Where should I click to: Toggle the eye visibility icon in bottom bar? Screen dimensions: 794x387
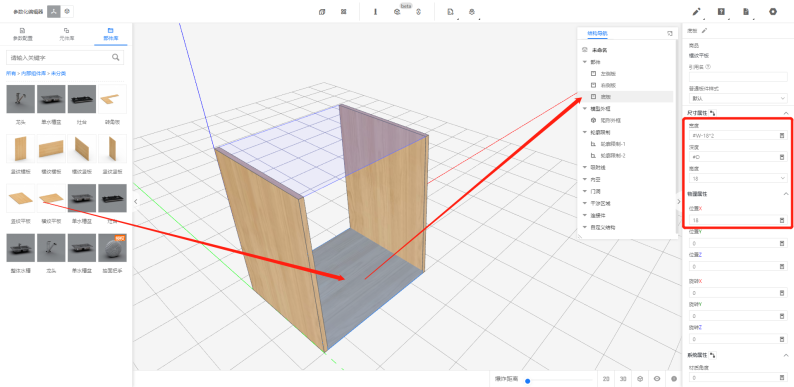coord(657,378)
